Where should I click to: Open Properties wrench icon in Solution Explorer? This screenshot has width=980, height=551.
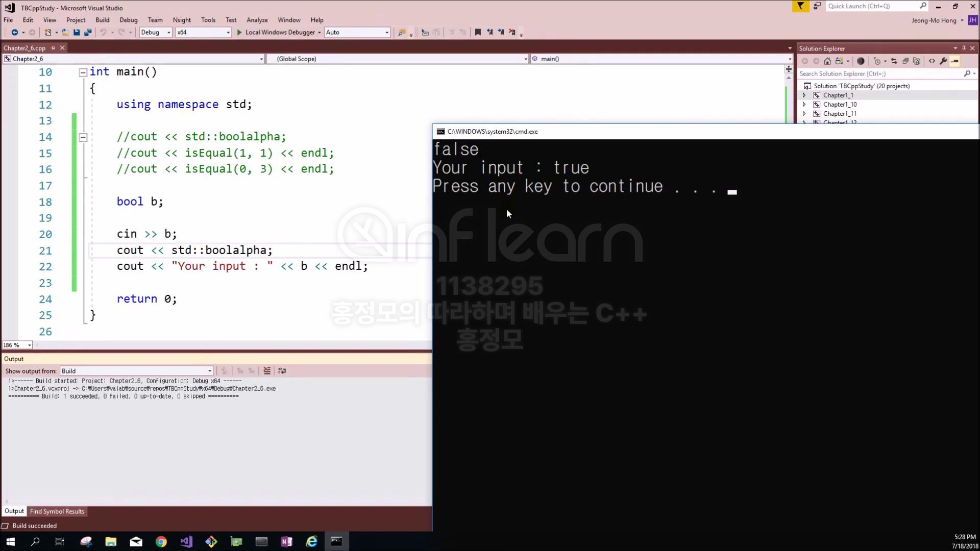(943, 61)
